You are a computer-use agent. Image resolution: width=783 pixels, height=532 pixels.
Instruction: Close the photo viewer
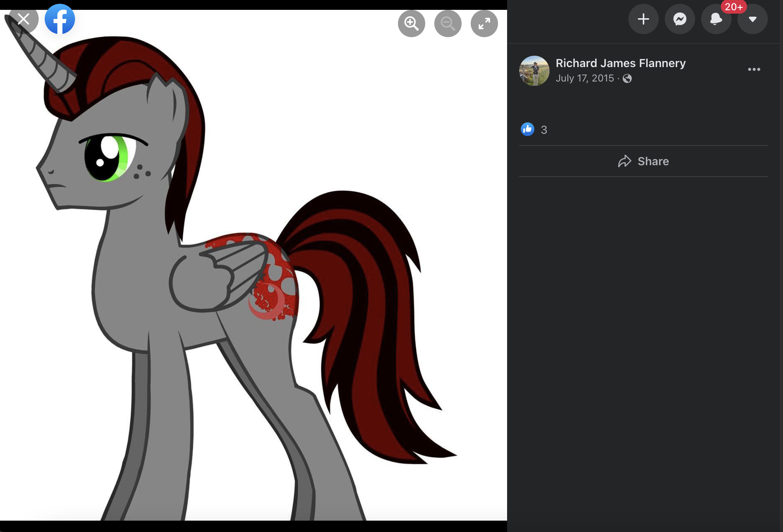[23, 19]
